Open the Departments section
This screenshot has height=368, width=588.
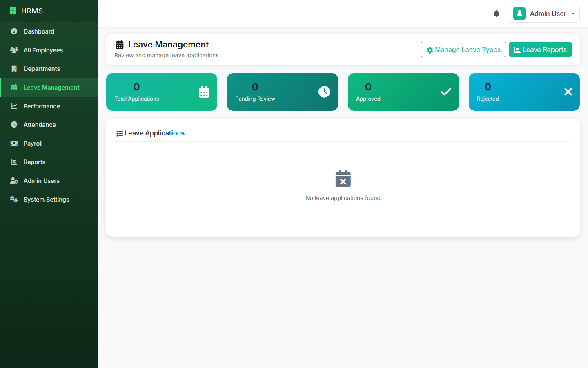coord(49,69)
